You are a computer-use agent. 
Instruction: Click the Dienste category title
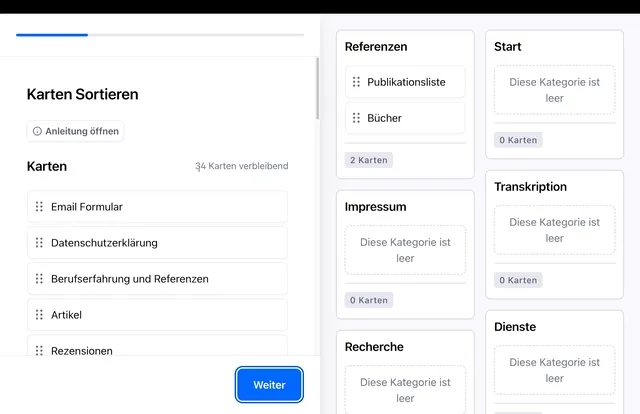(515, 327)
